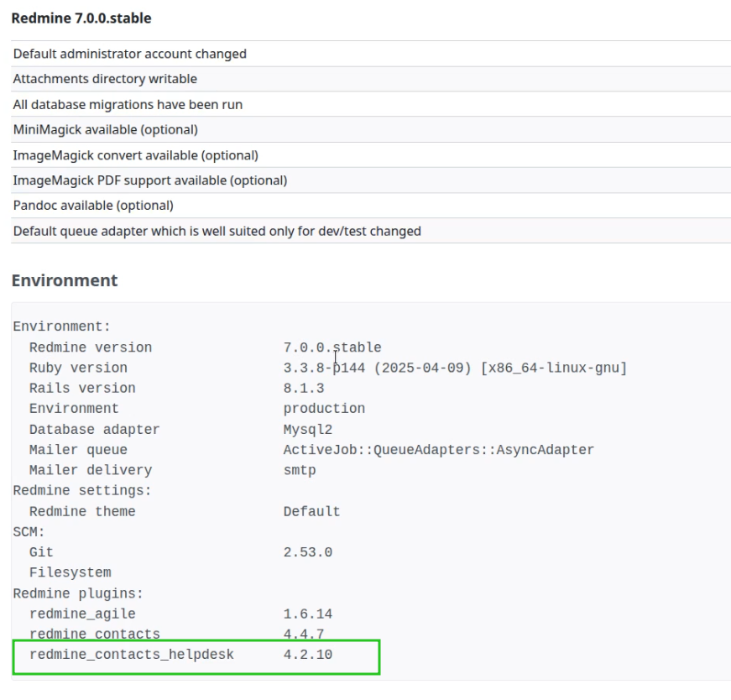The width and height of the screenshot is (731, 700).
Task: Select 'Attachments directory writable' row
Action: [371, 79]
